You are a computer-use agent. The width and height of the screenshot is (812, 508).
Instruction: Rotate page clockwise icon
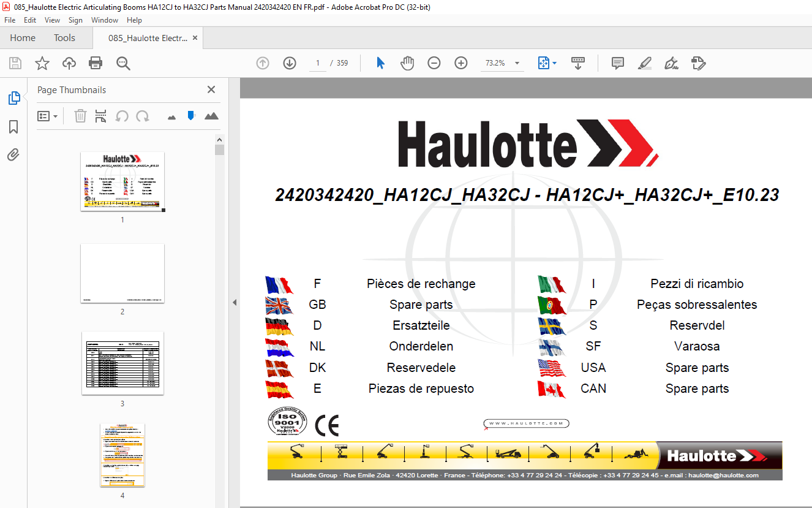click(143, 116)
